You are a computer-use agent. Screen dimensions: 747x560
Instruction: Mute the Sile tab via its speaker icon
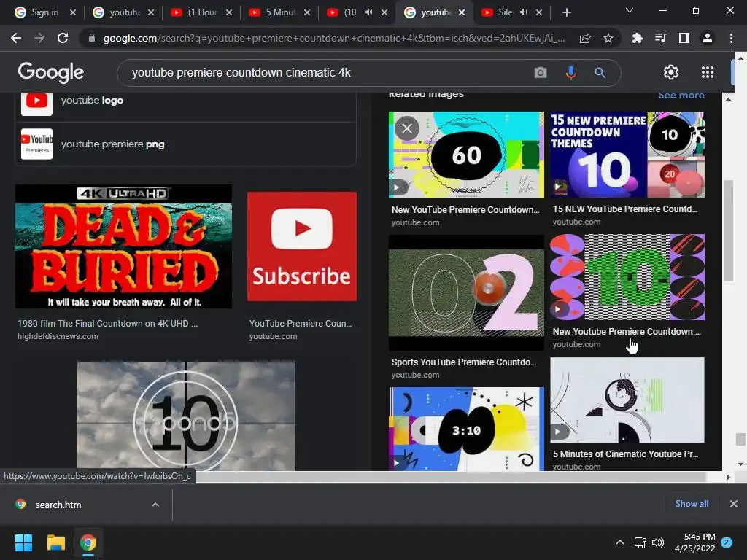point(523,12)
